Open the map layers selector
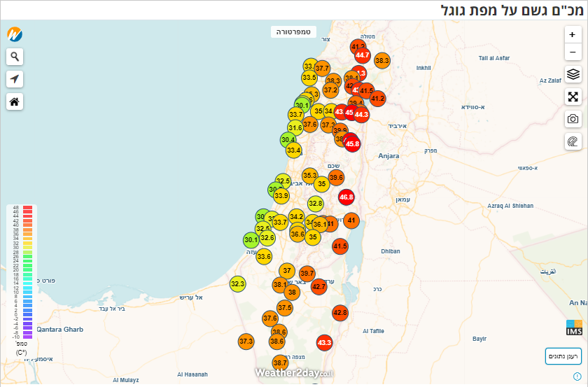The width and height of the screenshot is (588, 387). (x=573, y=74)
